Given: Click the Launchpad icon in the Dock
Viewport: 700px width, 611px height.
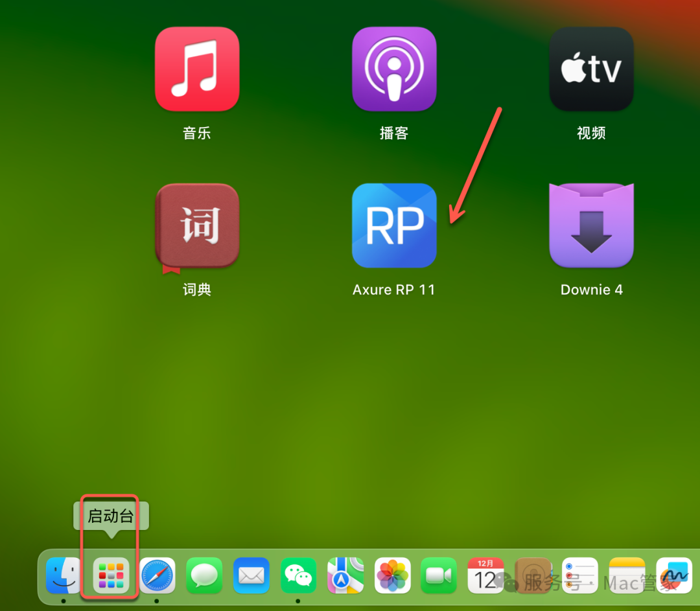Looking at the screenshot, I should (111, 575).
